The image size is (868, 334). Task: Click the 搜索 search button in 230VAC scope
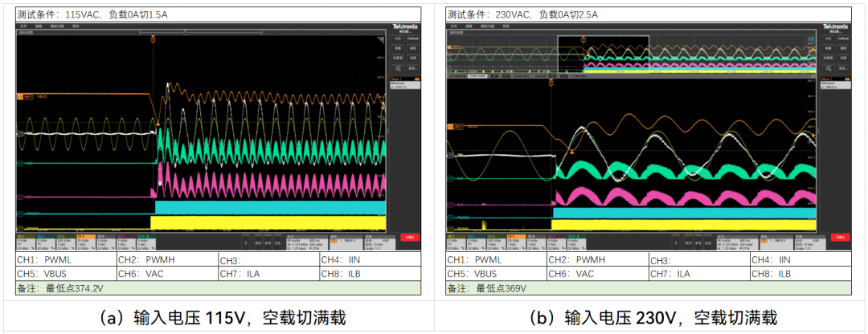point(843,48)
